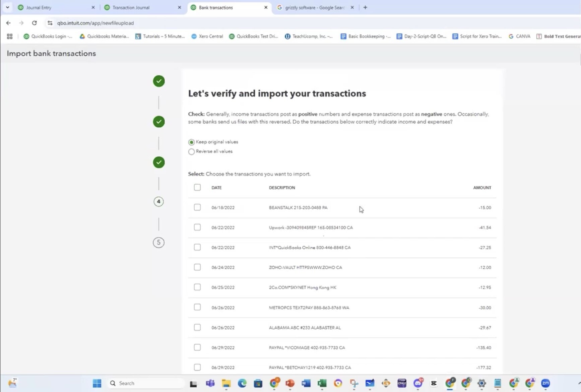Viewport: 581px width, 392px height.
Task: Open the TeachUcomp, Inc. bookmark
Action: pos(309,36)
